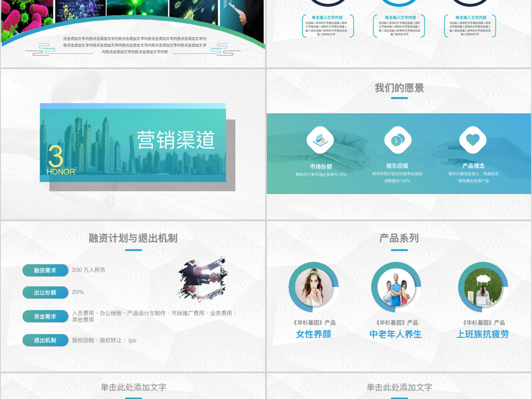The image size is (532, 399).
Task: Select 《华杉基因》产品 above 中老年人养生
Action: 396,323
